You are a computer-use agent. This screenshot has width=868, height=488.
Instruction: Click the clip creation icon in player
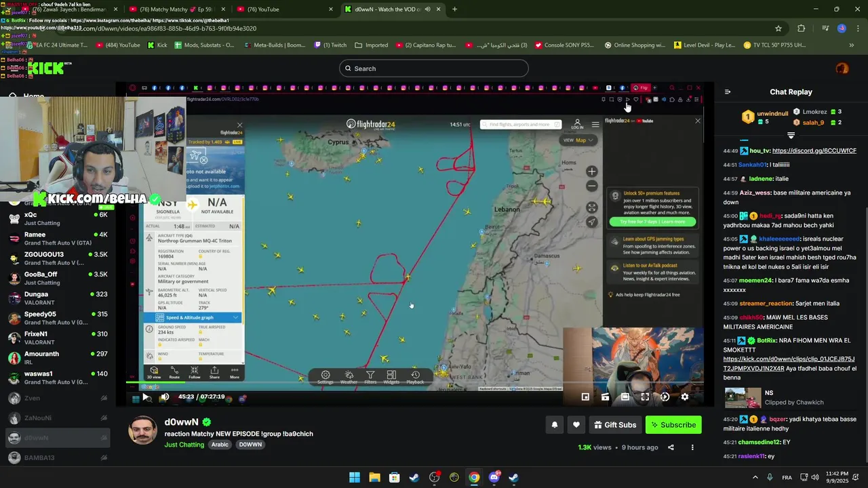click(x=605, y=397)
